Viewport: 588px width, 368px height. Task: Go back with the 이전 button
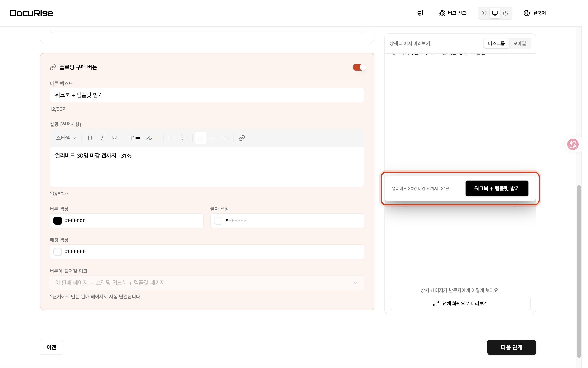point(51,347)
